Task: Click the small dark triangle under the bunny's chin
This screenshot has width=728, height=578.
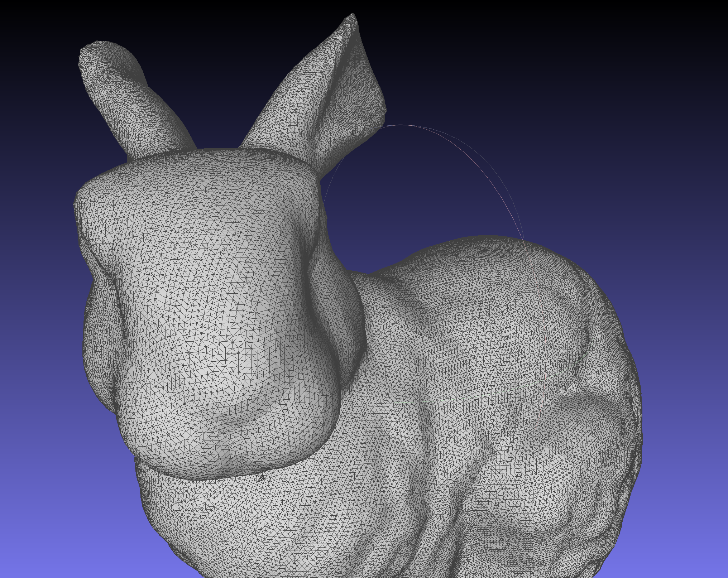Action: pos(262,477)
